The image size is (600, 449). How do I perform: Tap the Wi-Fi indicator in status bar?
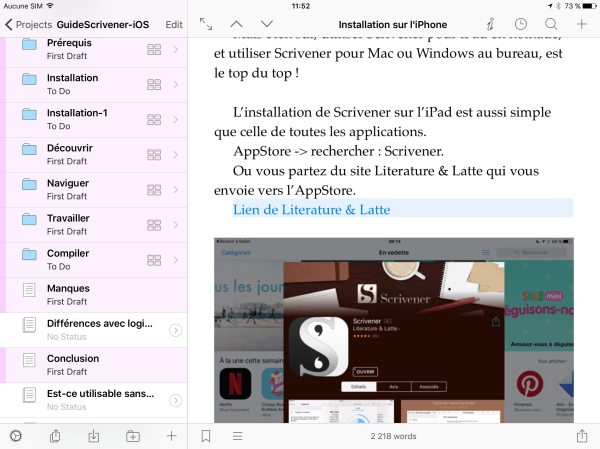(x=50, y=6)
